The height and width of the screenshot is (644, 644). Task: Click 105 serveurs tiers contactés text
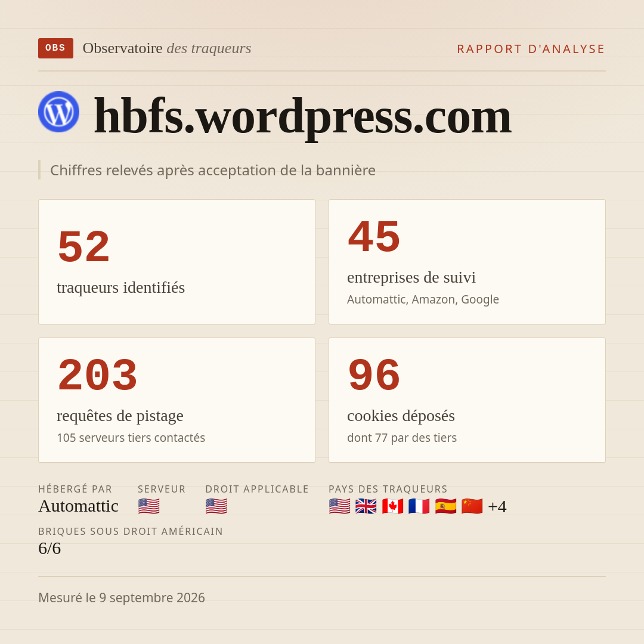point(131,438)
